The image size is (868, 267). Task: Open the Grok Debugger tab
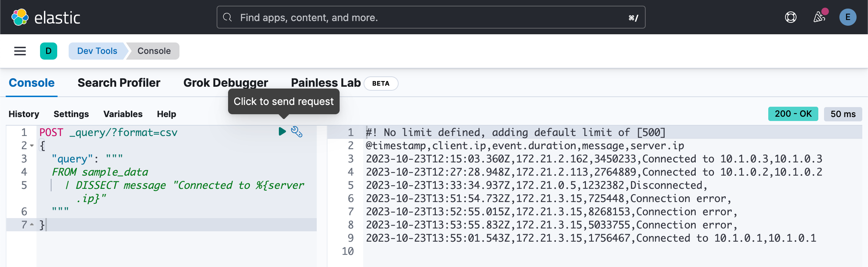(226, 83)
